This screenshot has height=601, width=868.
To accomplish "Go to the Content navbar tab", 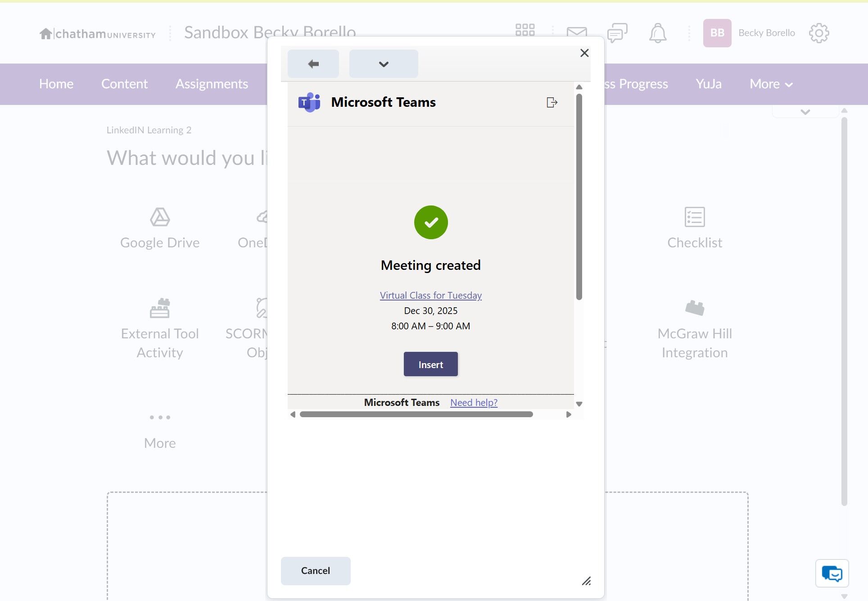I will tap(124, 84).
